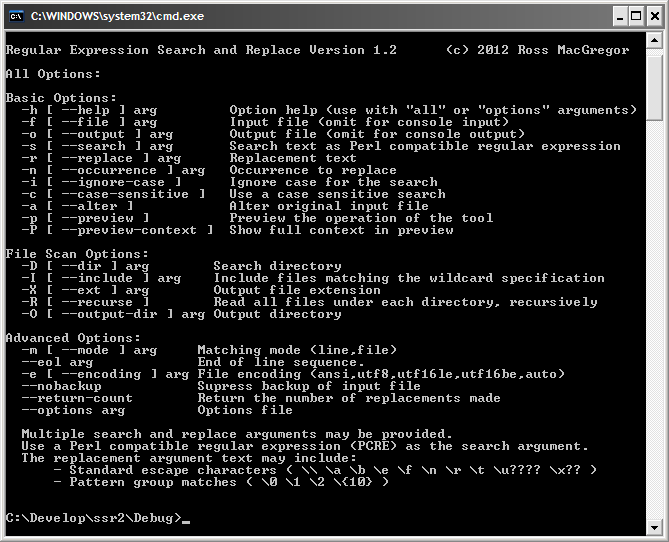The height and width of the screenshot is (542, 669).
Task: Click the '--encoding' option line
Action: click(x=293, y=374)
